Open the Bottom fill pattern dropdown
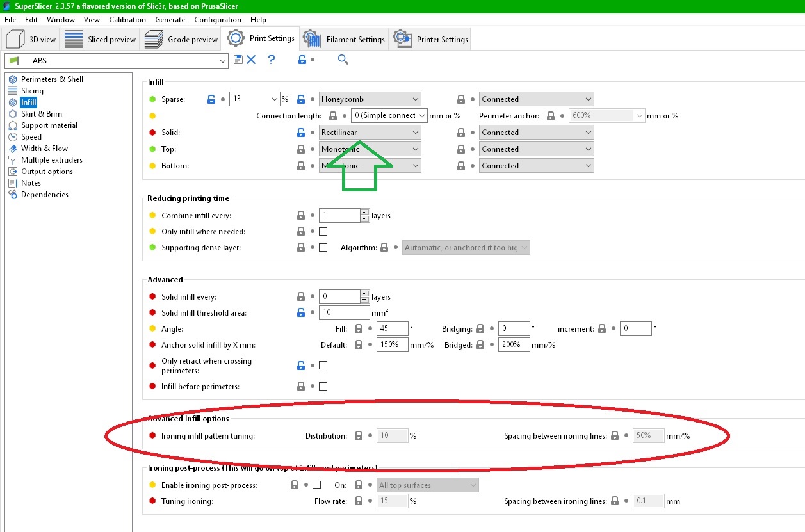 pyautogui.click(x=370, y=166)
